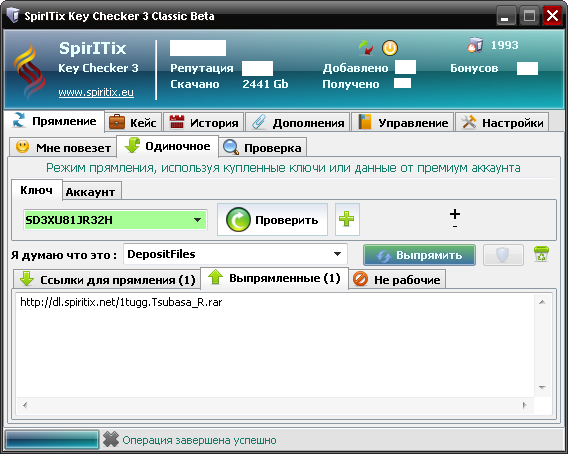Screen dimensions: 568x454
Task: Click the black minus sign in the key panel
Action: pos(455,226)
